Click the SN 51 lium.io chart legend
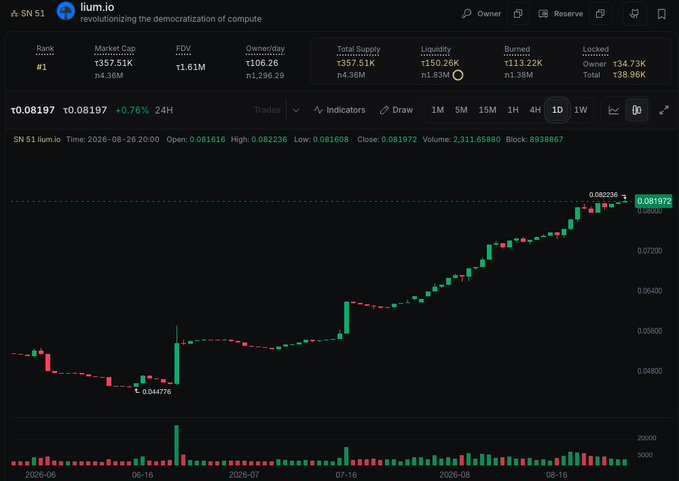 pyautogui.click(x=37, y=139)
